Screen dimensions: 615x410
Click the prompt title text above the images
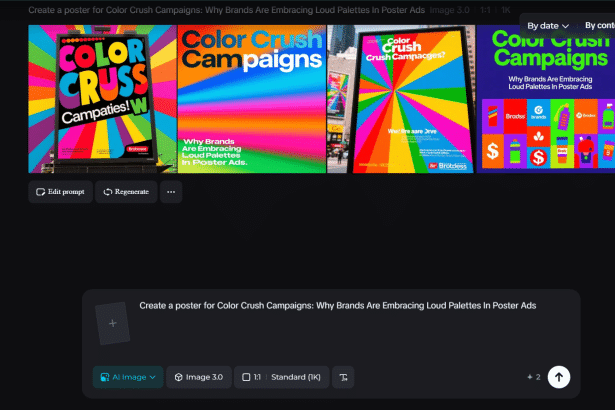[226, 10]
